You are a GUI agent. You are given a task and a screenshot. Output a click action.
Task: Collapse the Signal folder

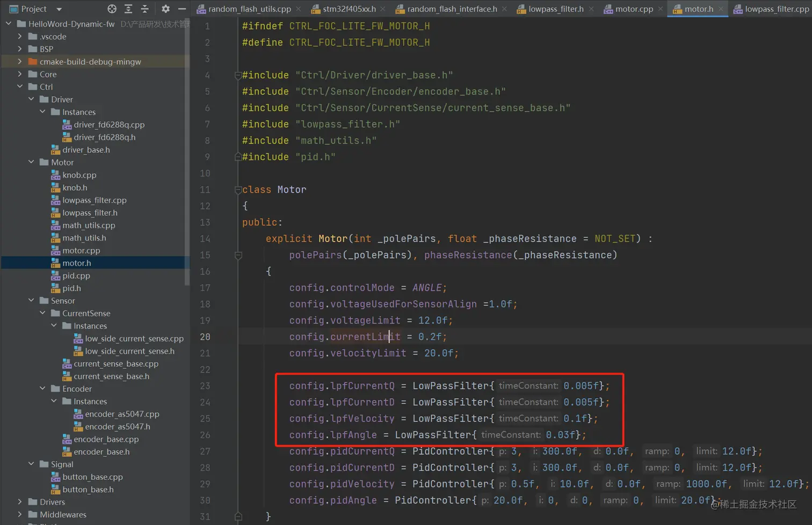point(31,464)
